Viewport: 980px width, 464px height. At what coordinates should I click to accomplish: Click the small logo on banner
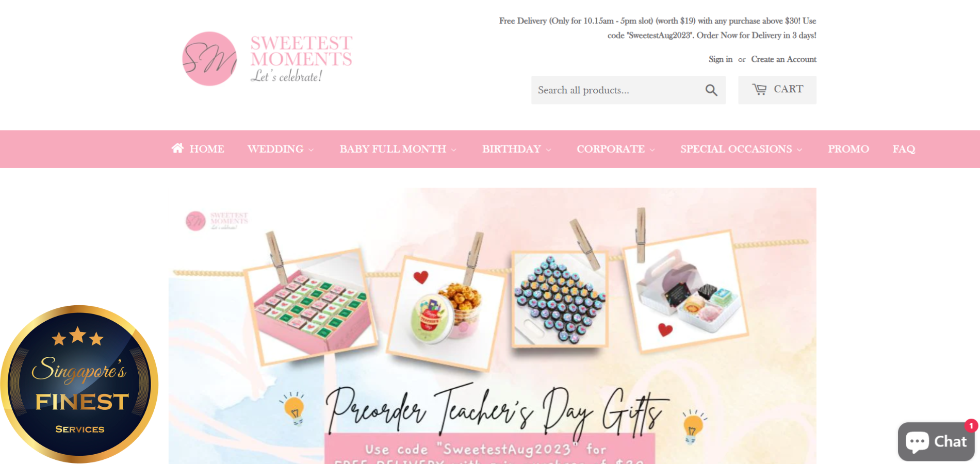click(217, 221)
